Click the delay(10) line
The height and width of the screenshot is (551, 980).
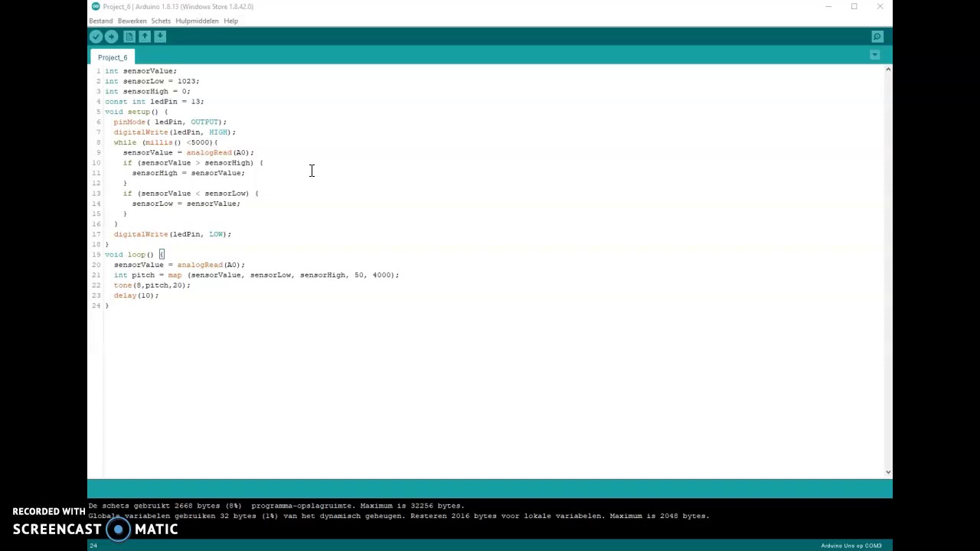click(136, 295)
